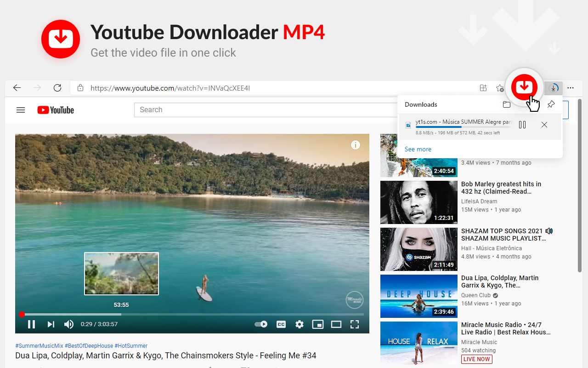The height and width of the screenshot is (368, 588).
Task: Open the downloads folder icon
Action: point(507,104)
